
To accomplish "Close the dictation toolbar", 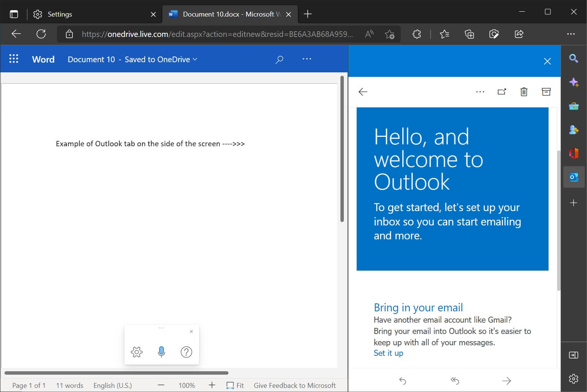I will (x=191, y=332).
